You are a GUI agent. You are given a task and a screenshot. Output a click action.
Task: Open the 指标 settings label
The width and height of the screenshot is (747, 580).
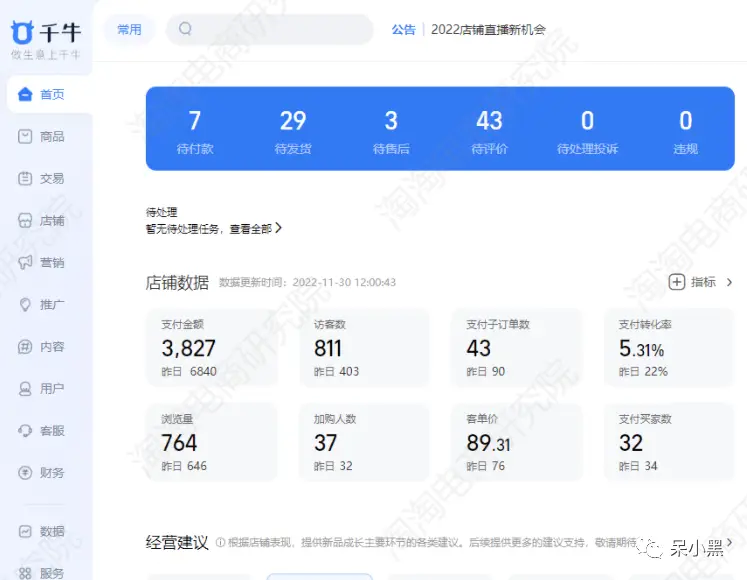coord(703,282)
